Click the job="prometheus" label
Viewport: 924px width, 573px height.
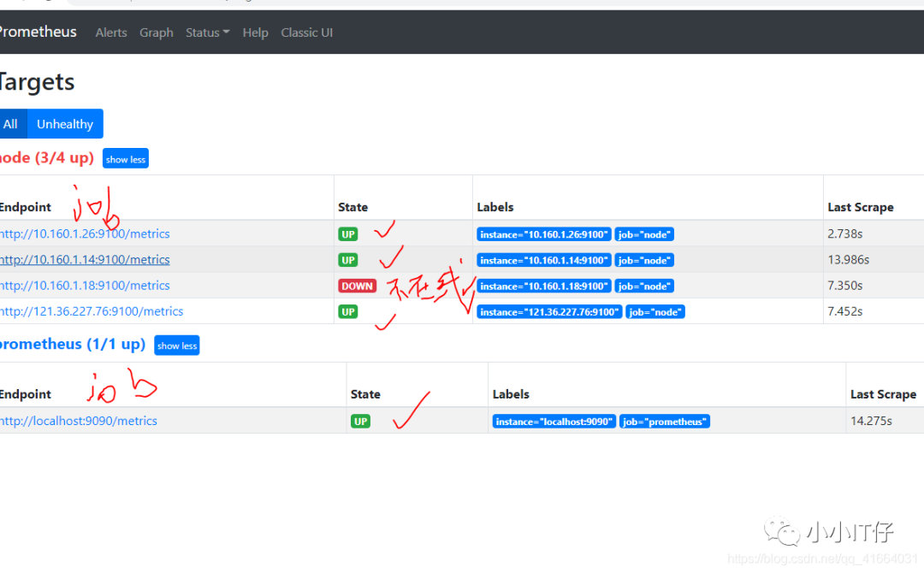(x=665, y=422)
